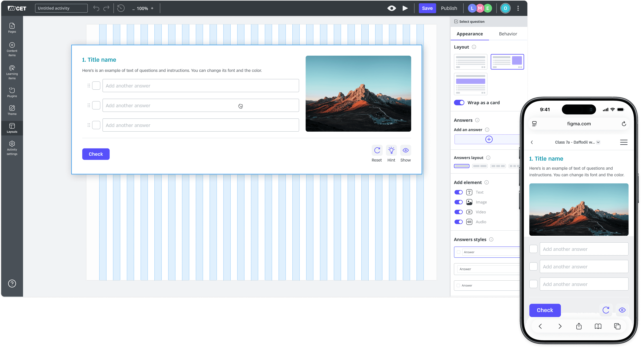Open the hamburger menu on the phone

point(624,142)
